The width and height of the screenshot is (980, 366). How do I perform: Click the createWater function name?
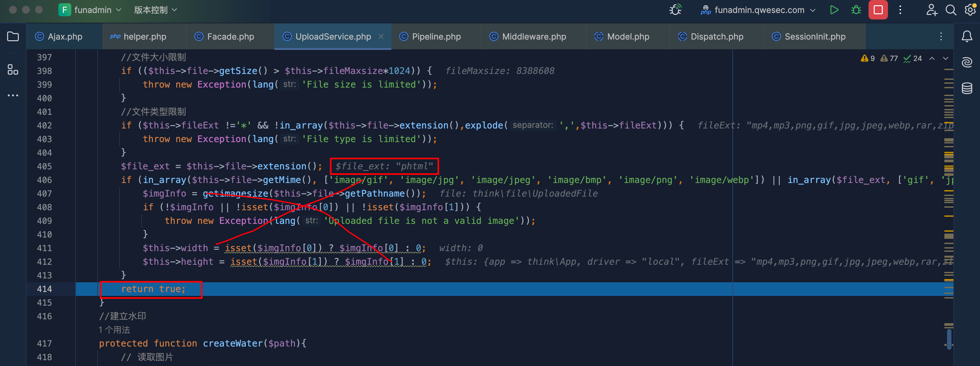[x=232, y=344]
